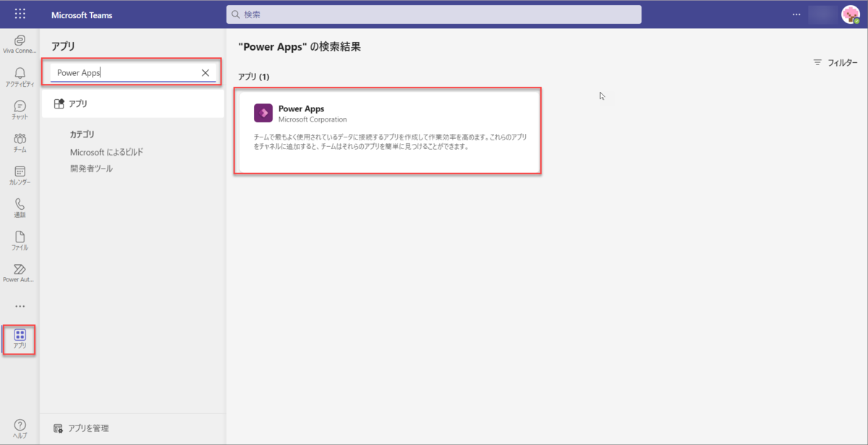Open Apps (アプリ) in the sidebar
The height and width of the screenshot is (445, 868).
20,339
